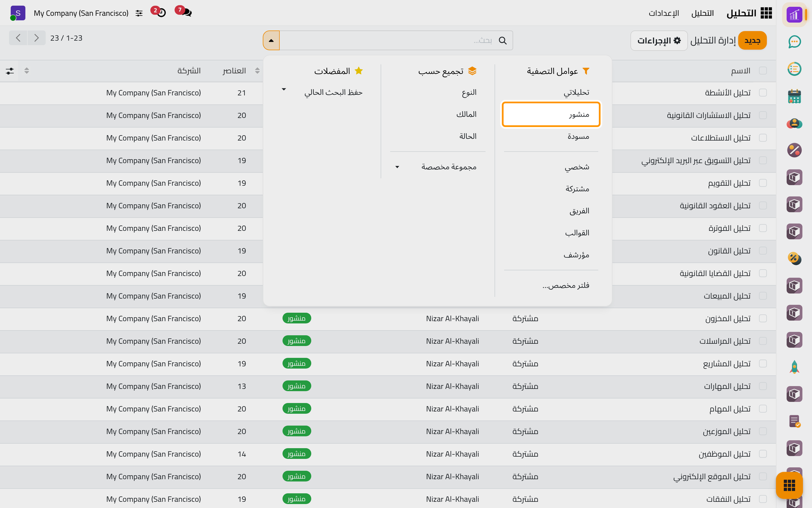The image size is (812, 508).
Task: Open the user avatar S menu
Action: point(18,13)
